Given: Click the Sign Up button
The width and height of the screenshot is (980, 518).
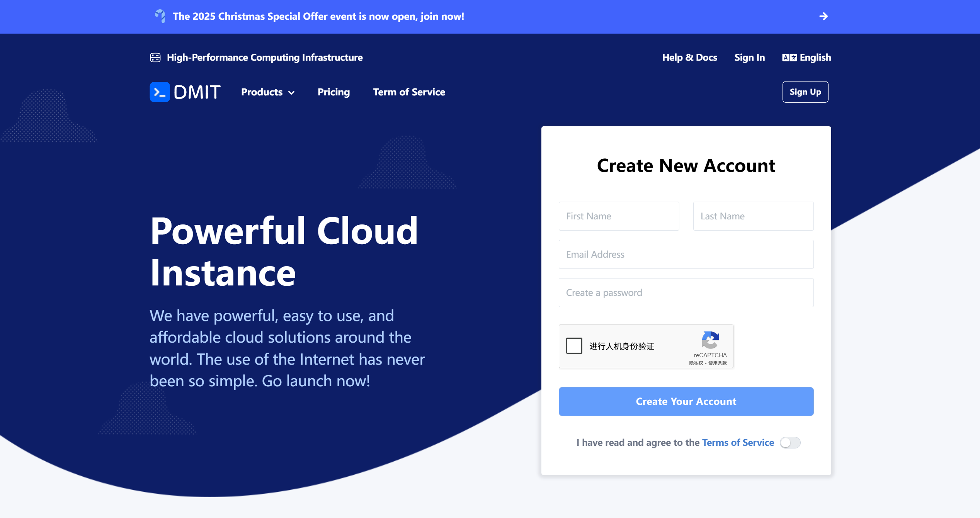Looking at the screenshot, I should pyautogui.click(x=805, y=92).
